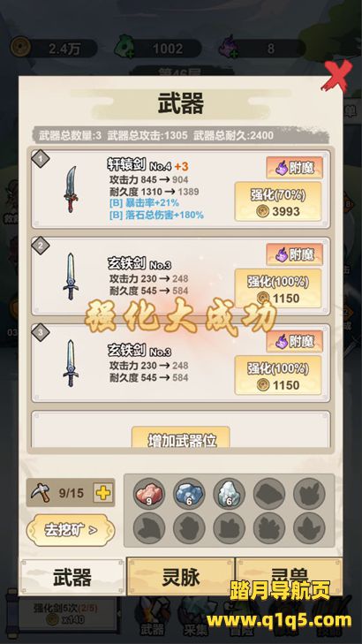Click the pickaxe icon
Image resolution: width=362 pixels, height=644 pixels.
(x=41, y=492)
